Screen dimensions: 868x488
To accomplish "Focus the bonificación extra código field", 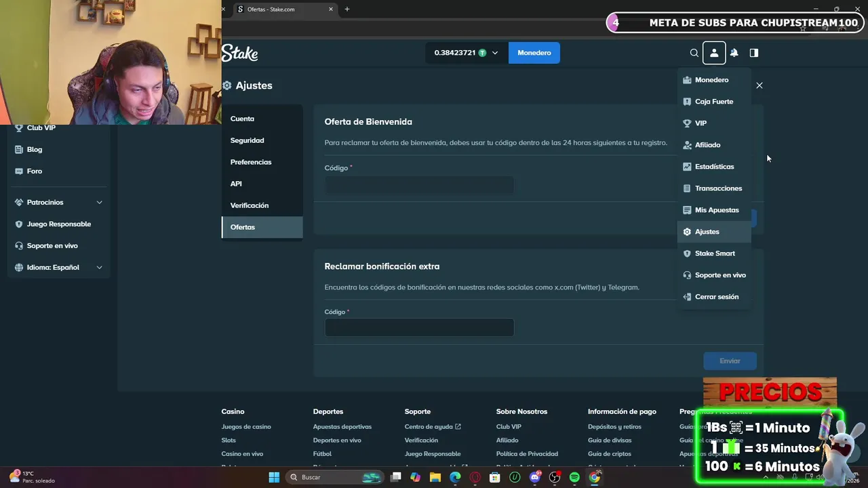I will tap(419, 327).
